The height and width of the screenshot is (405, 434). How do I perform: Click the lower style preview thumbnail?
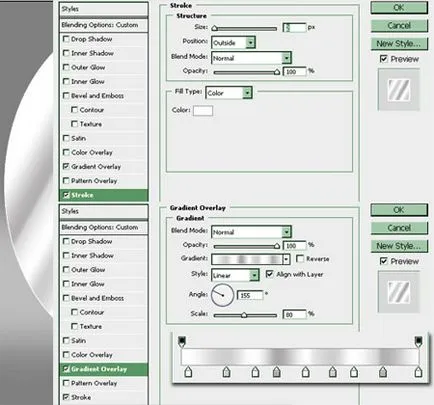[399, 292]
